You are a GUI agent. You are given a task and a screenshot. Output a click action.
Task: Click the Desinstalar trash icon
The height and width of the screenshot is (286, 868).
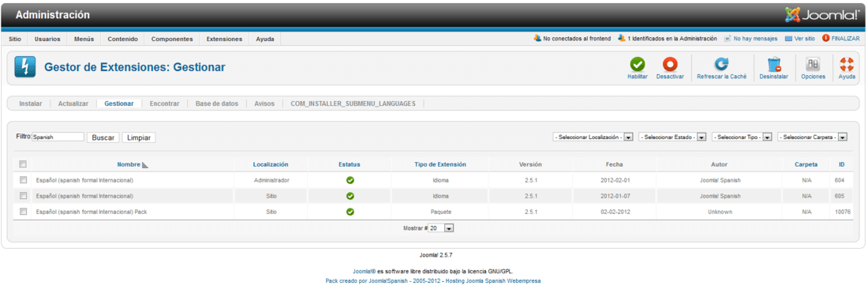click(x=774, y=64)
